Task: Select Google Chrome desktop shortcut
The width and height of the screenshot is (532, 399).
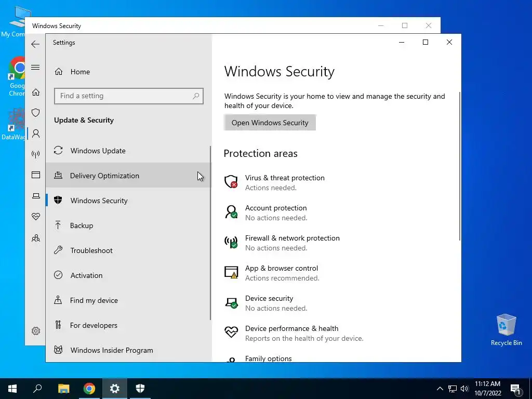Action: click(x=16, y=77)
